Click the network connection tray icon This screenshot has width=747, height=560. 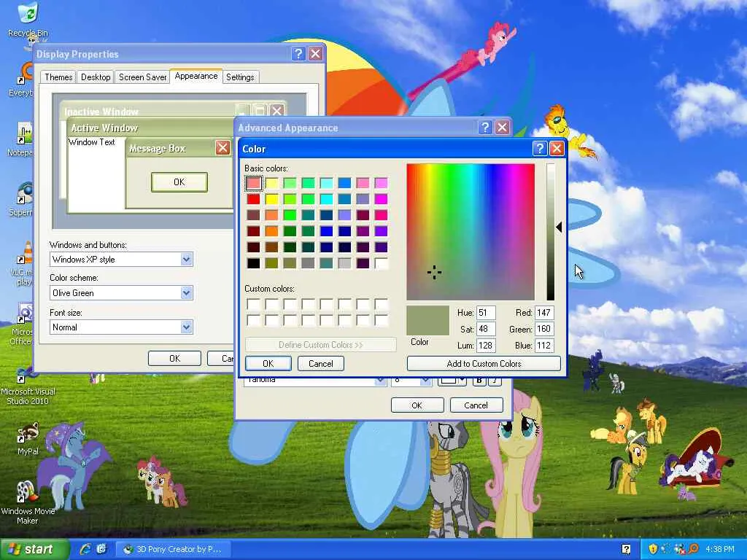coord(679,549)
